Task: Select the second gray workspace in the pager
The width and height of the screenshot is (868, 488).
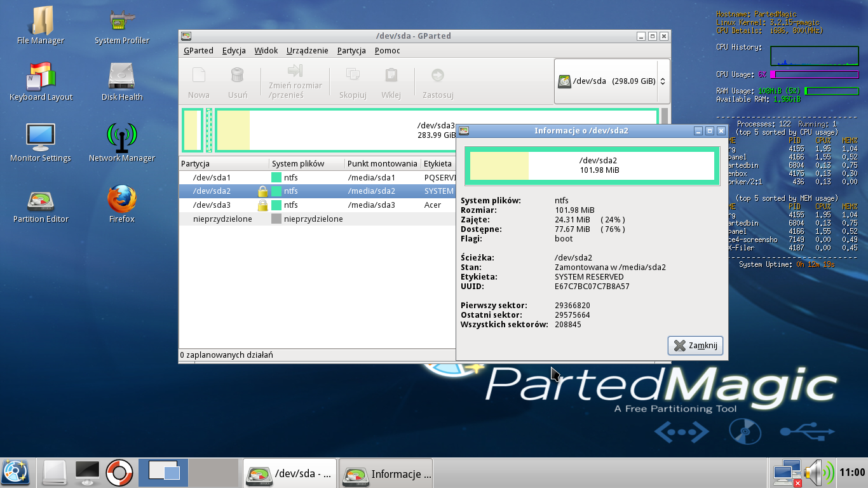Action: [214, 473]
